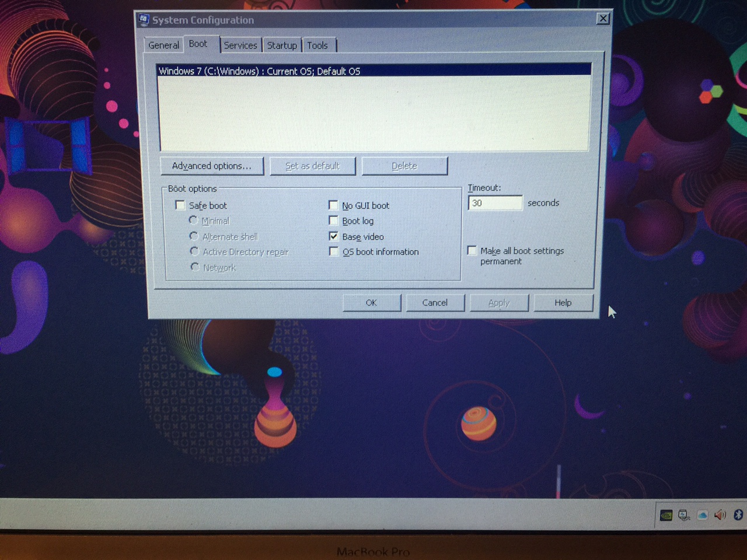Click the Delete boot entry button

point(404,166)
